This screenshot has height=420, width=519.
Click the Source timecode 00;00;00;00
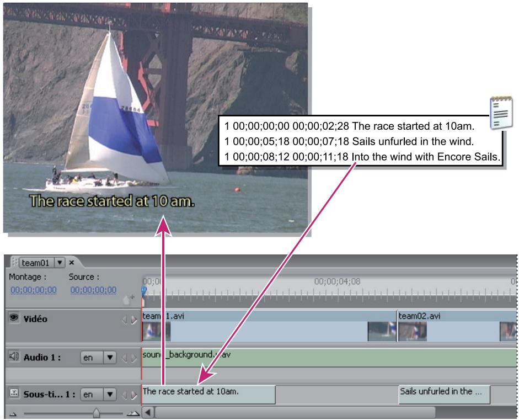click(x=93, y=290)
